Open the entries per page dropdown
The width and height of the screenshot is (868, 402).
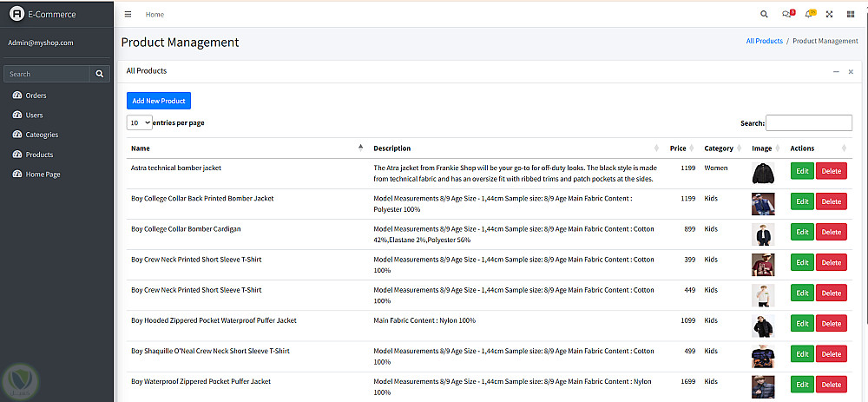click(x=139, y=123)
